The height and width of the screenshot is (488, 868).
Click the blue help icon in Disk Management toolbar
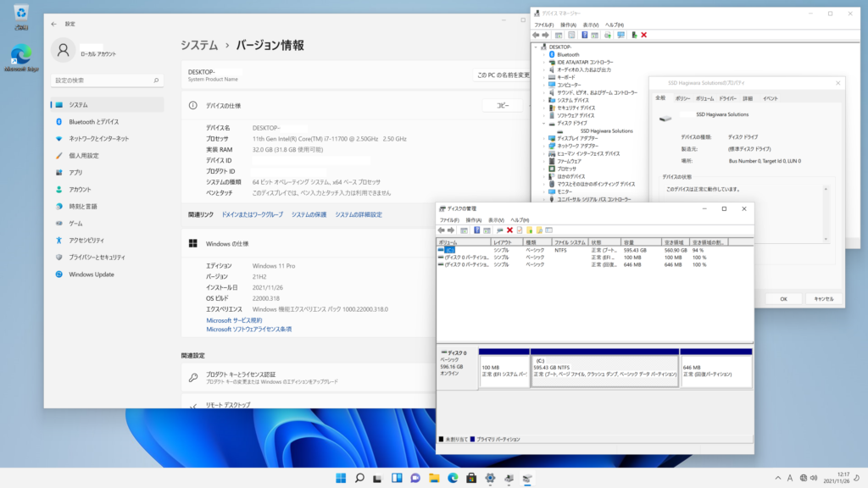coord(476,230)
